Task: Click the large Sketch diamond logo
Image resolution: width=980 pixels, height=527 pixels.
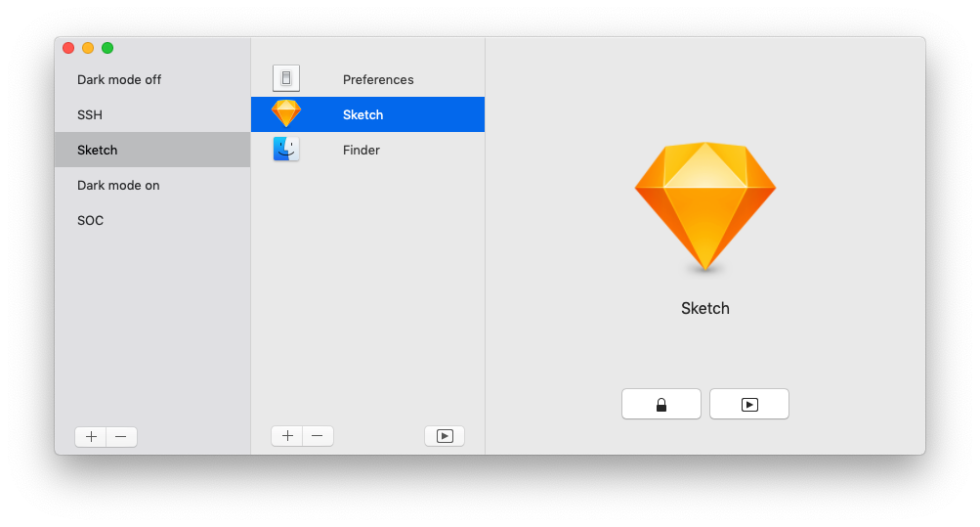Action: point(705,206)
